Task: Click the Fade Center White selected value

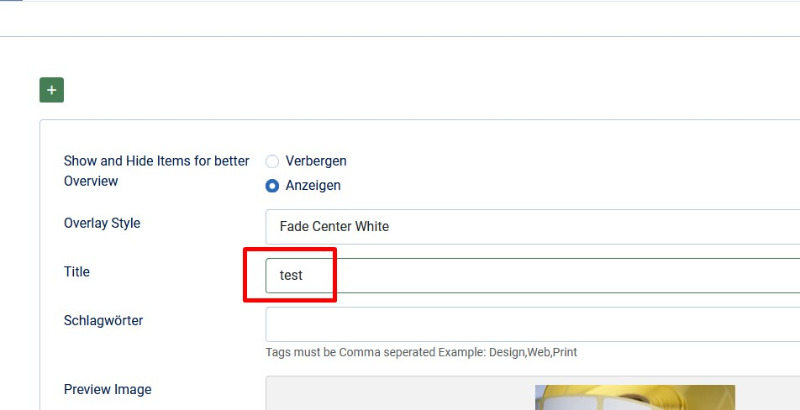Action: [334, 226]
